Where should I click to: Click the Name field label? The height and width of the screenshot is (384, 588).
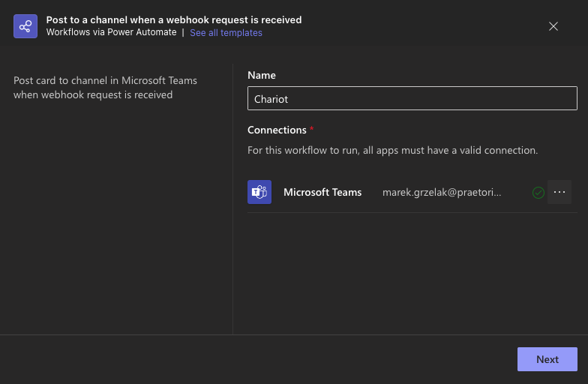pyautogui.click(x=261, y=75)
